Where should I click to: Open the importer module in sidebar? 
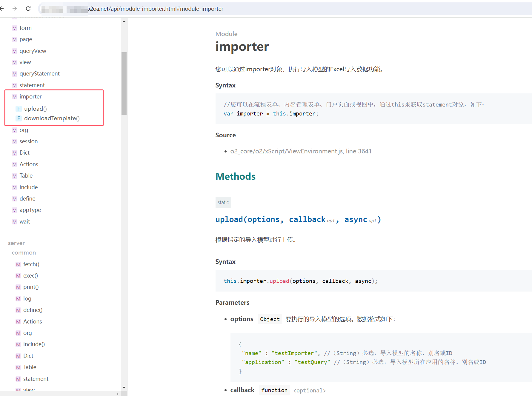coord(30,97)
